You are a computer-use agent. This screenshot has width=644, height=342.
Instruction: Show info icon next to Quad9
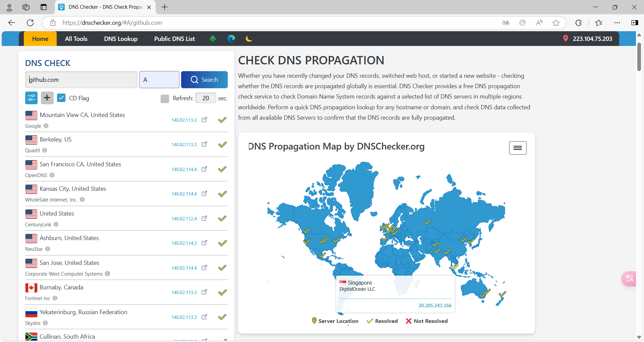45,150
